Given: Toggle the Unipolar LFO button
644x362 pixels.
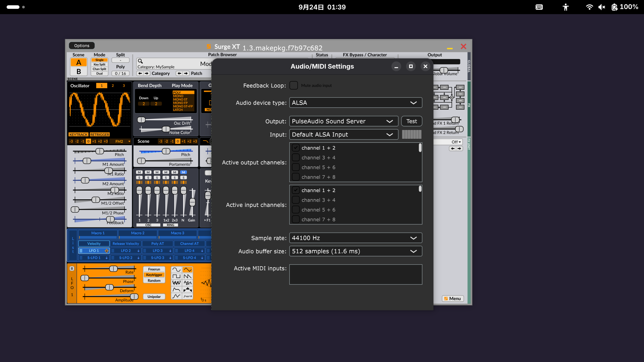Looking at the screenshot, I should [x=154, y=297].
